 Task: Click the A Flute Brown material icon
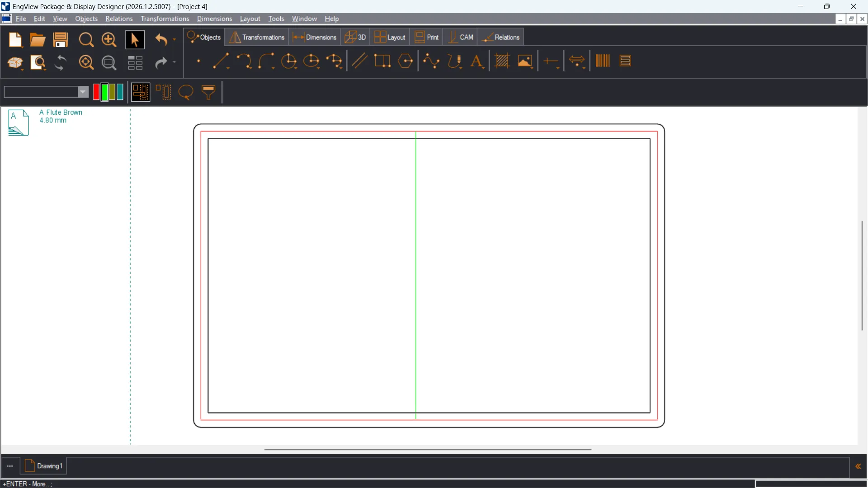(x=19, y=122)
